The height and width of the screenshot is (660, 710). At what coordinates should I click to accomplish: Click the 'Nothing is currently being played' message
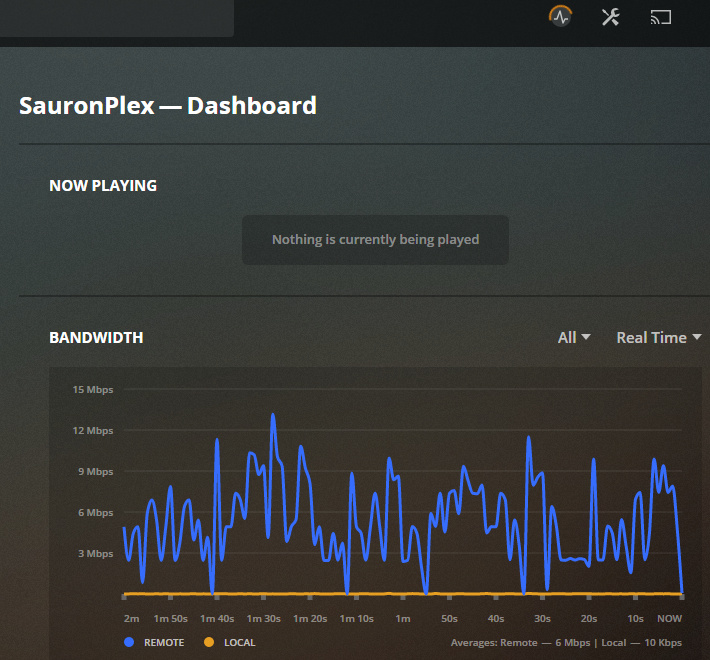[x=375, y=239]
